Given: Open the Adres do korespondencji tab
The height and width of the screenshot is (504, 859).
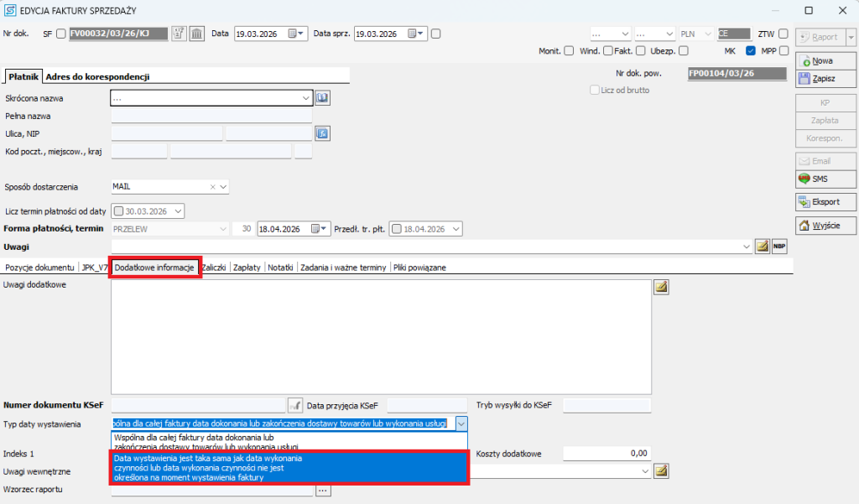Looking at the screenshot, I should click(x=97, y=76).
